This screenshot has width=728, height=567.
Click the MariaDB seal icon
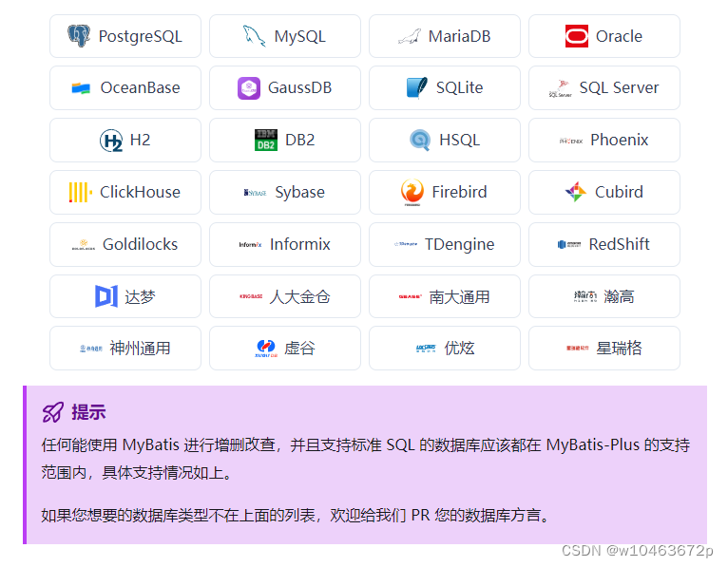[409, 36]
